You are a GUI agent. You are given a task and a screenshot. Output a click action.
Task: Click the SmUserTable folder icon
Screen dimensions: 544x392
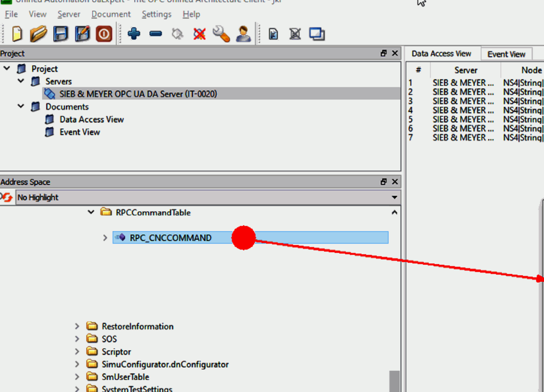pyautogui.click(x=92, y=377)
